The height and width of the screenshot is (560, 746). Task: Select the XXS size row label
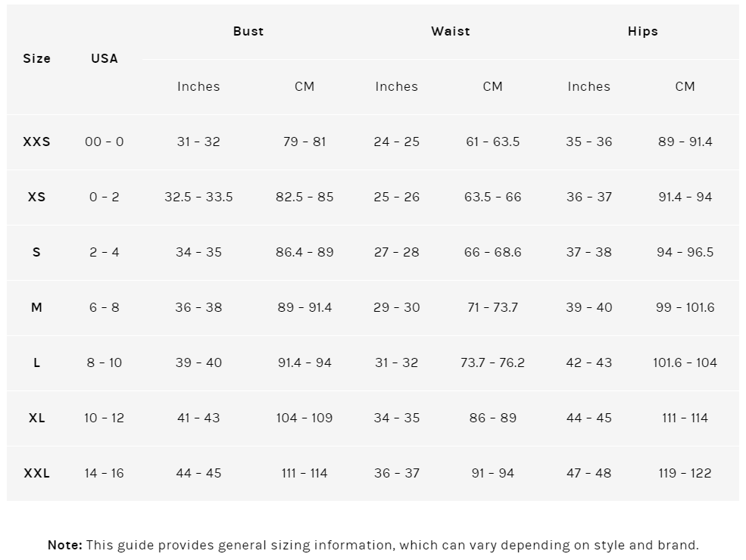point(36,142)
